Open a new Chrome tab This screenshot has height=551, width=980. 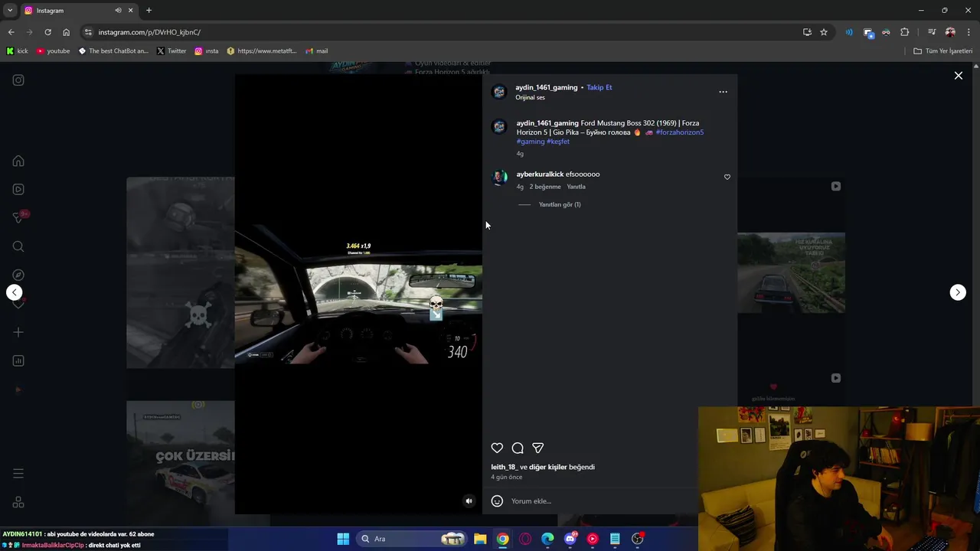click(149, 11)
